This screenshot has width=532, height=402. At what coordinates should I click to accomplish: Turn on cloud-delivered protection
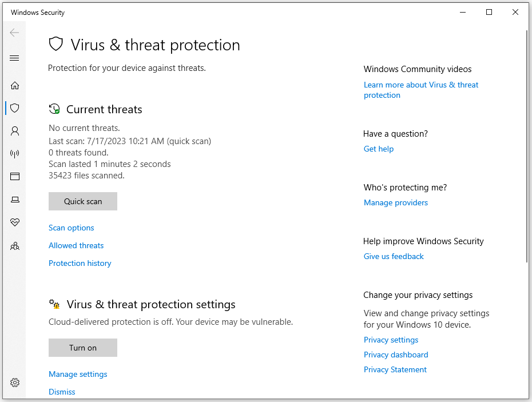coord(83,348)
